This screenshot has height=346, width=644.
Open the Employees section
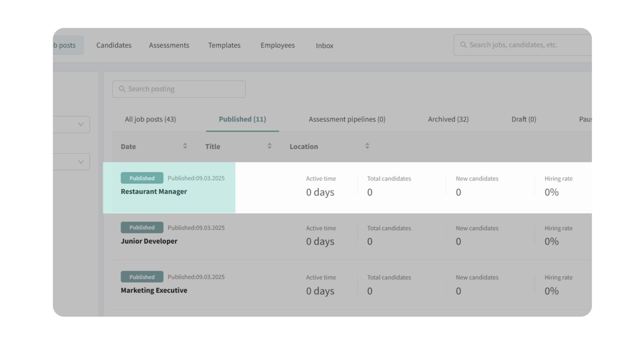coord(278,45)
